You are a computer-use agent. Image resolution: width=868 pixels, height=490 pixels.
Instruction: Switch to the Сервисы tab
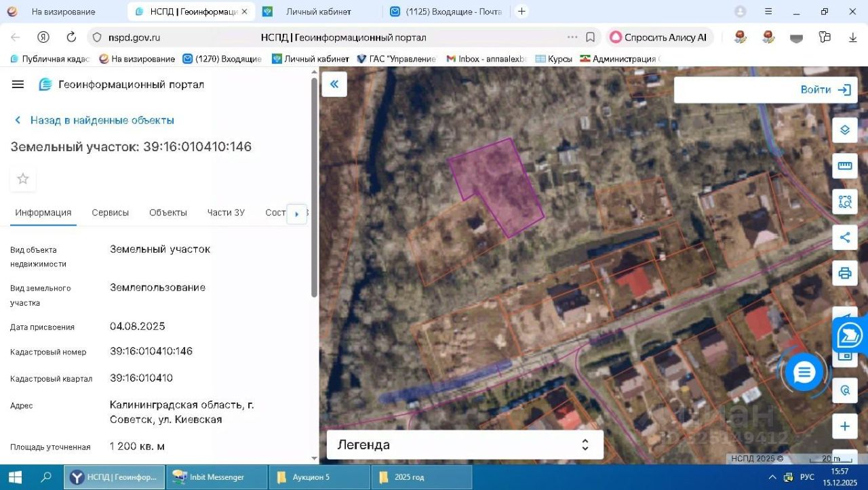click(111, 212)
